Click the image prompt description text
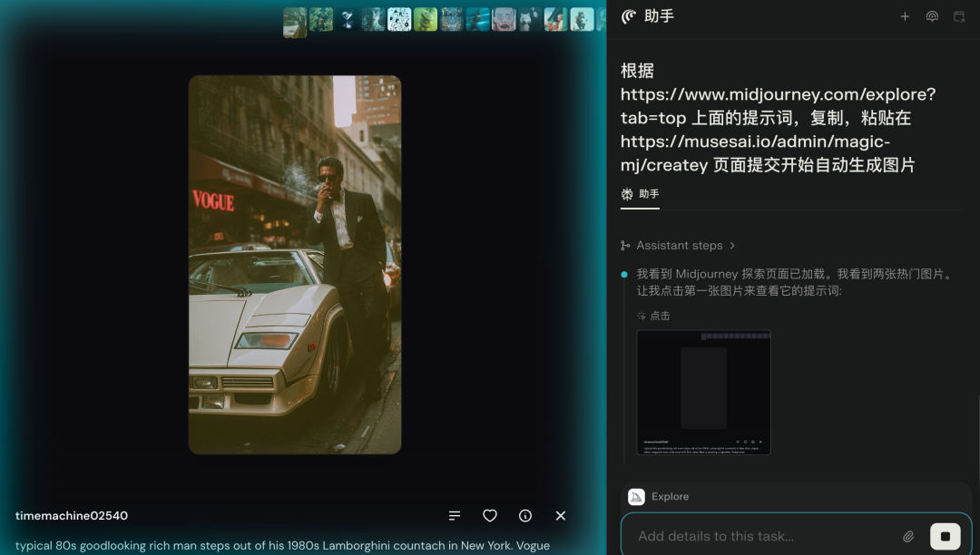980x555 pixels. click(282, 546)
